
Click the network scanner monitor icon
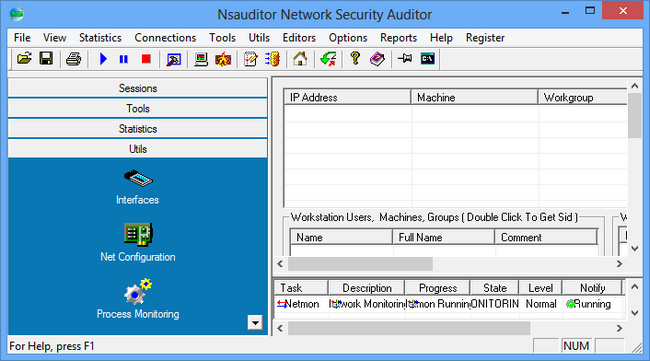click(174, 59)
